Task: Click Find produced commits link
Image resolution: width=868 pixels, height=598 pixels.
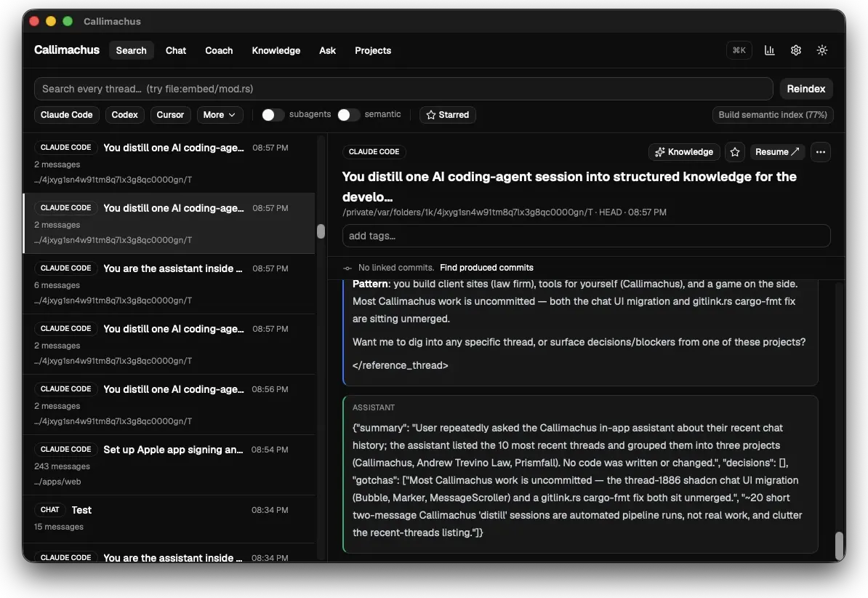Action: point(486,268)
